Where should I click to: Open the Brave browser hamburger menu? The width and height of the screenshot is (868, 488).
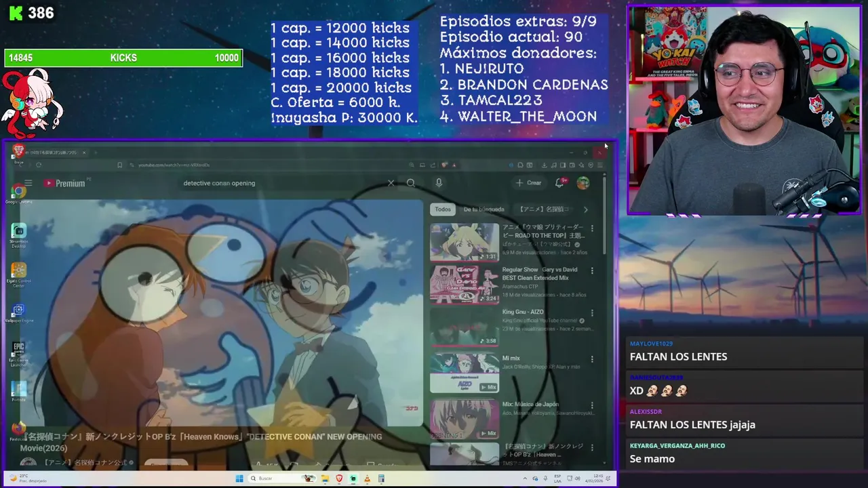pos(599,165)
